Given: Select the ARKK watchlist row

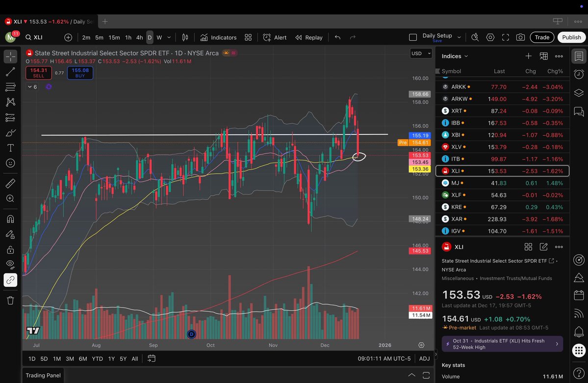Looking at the screenshot, I should [x=503, y=87].
